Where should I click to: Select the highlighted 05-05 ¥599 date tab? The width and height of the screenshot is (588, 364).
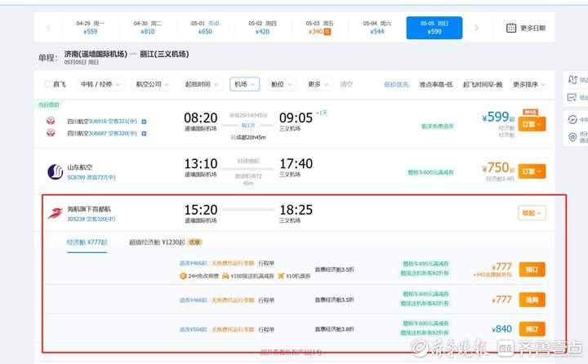pos(434,28)
